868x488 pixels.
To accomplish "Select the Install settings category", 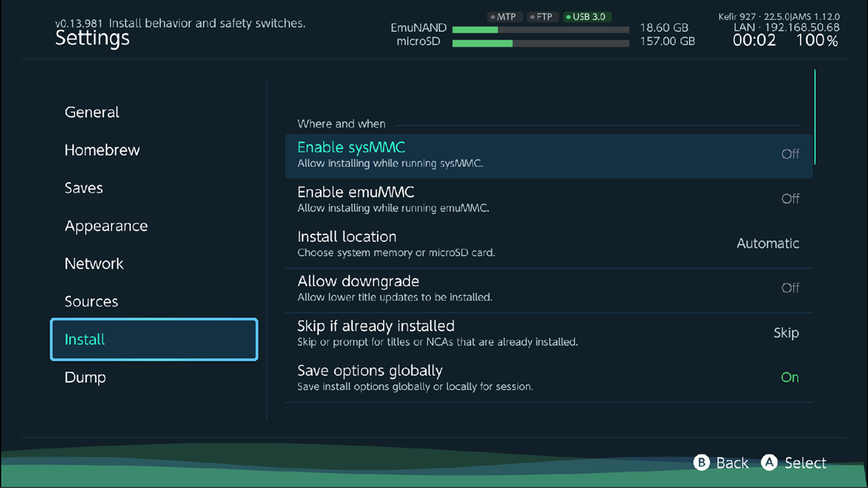I will [154, 340].
